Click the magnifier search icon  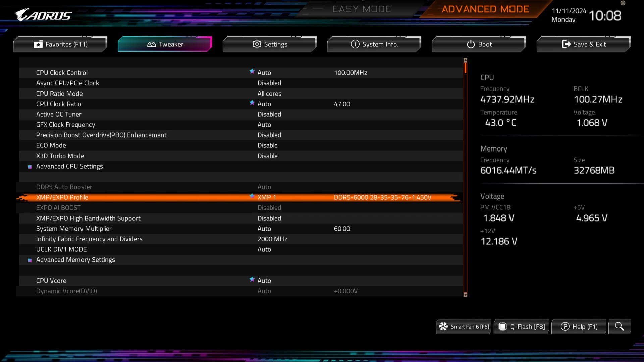620,326
